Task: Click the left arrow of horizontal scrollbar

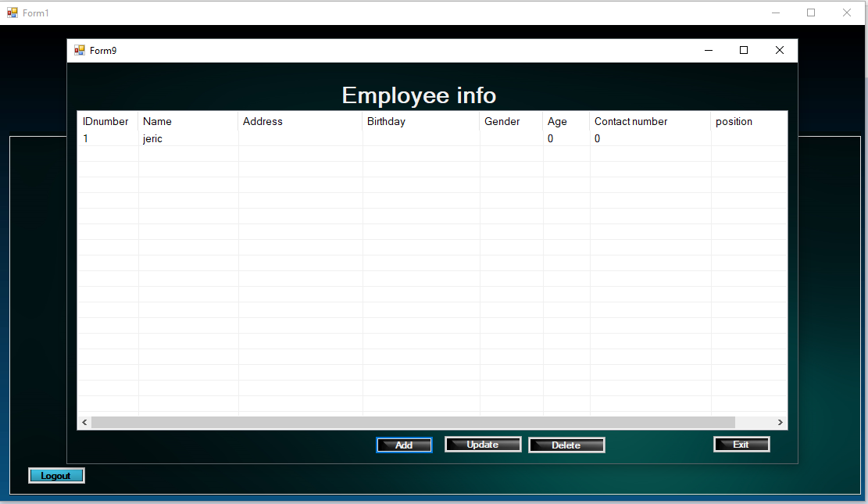Action: 84,422
